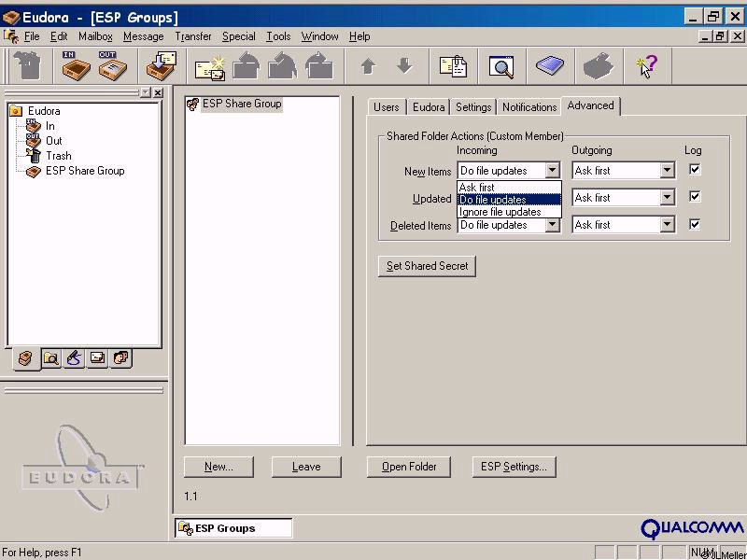Choose 'Ignore file updates' from the list
747x560 pixels.
click(509, 212)
